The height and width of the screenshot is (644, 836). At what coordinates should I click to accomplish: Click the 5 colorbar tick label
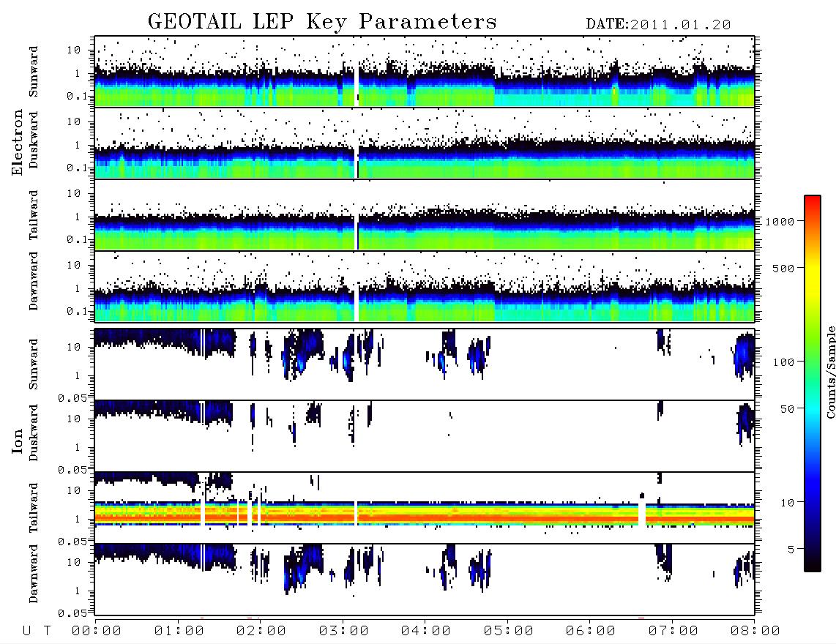coord(791,550)
